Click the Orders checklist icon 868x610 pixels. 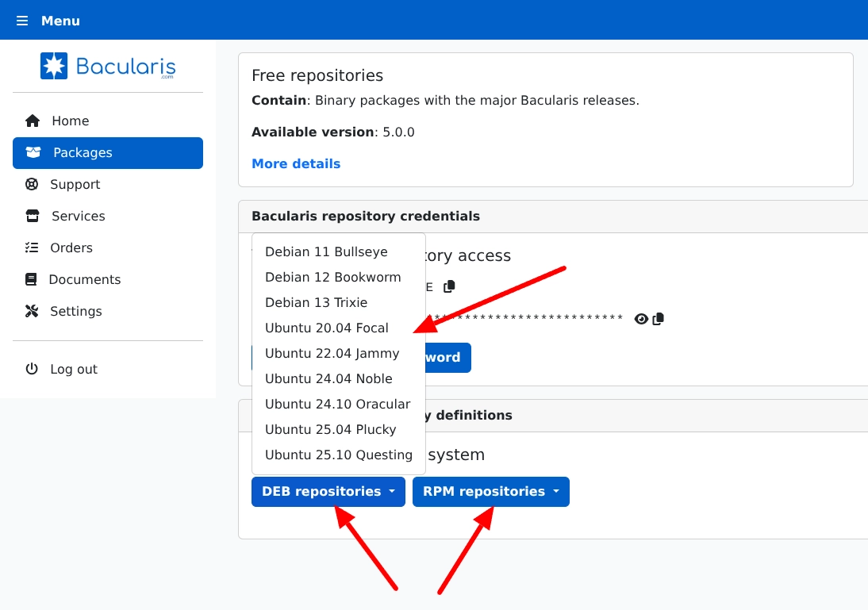tap(32, 247)
